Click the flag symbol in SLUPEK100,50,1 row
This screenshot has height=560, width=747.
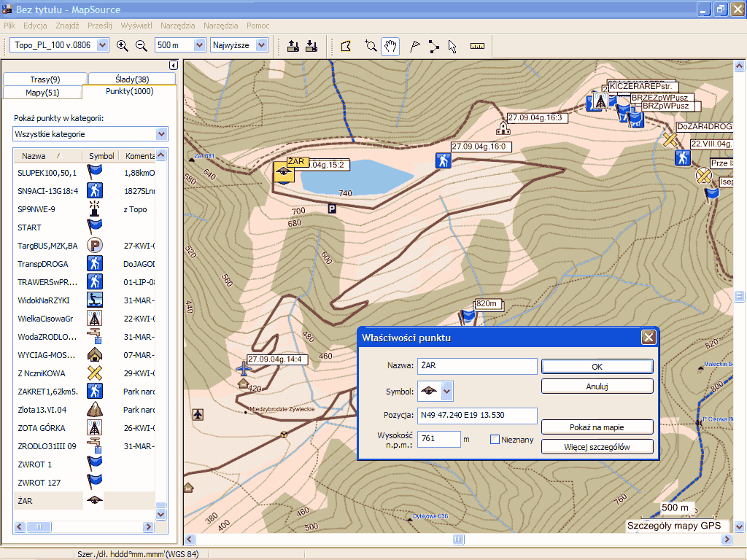(95, 172)
